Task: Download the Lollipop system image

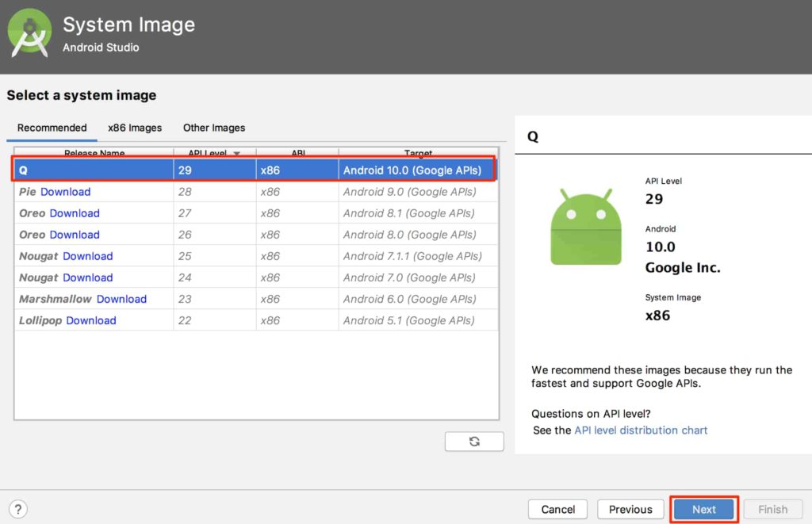Action: pyautogui.click(x=91, y=320)
